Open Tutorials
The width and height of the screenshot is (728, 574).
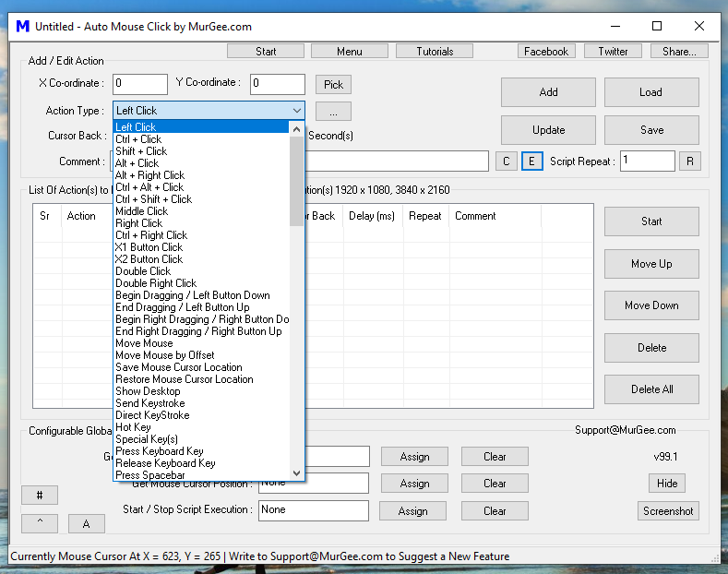pos(435,52)
